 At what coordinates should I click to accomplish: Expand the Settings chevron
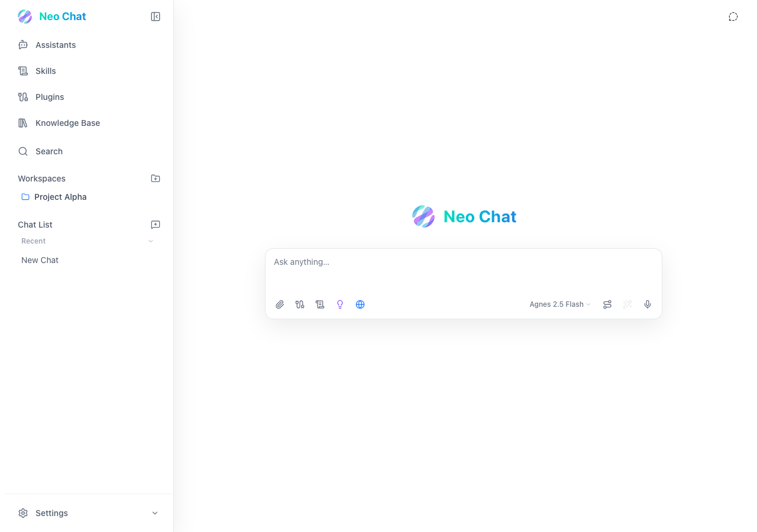155,513
